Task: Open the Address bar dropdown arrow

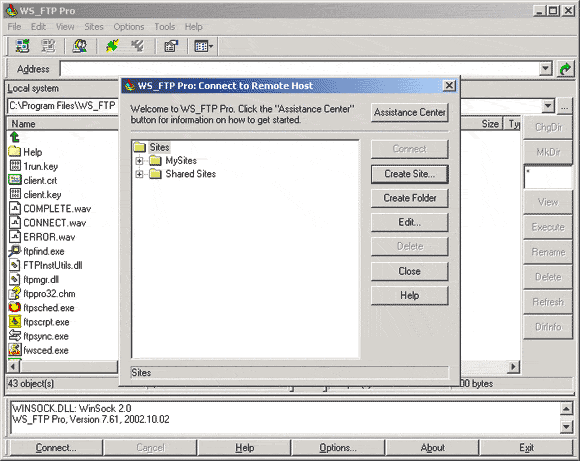Action: tap(545, 69)
